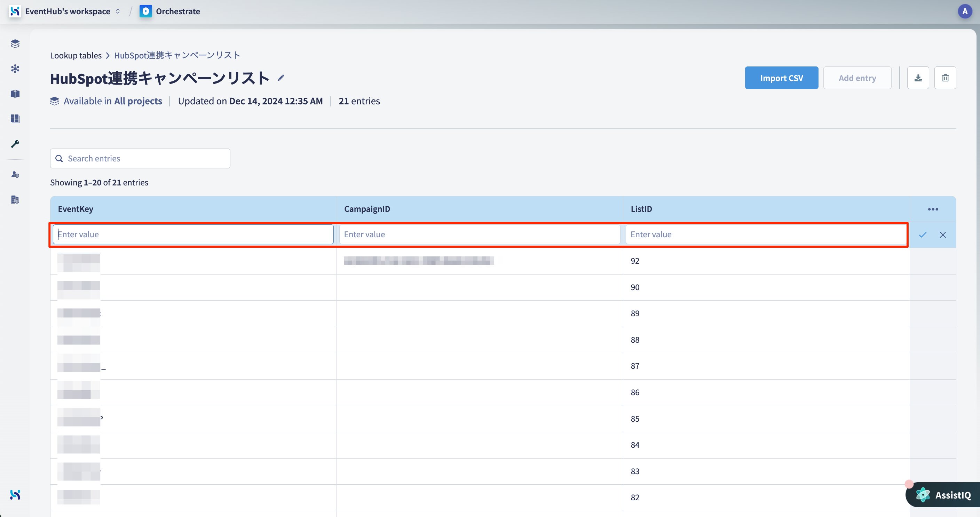Open the AssistIQ assistant button
Image resolution: width=980 pixels, height=517 pixels.
click(943, 494)
